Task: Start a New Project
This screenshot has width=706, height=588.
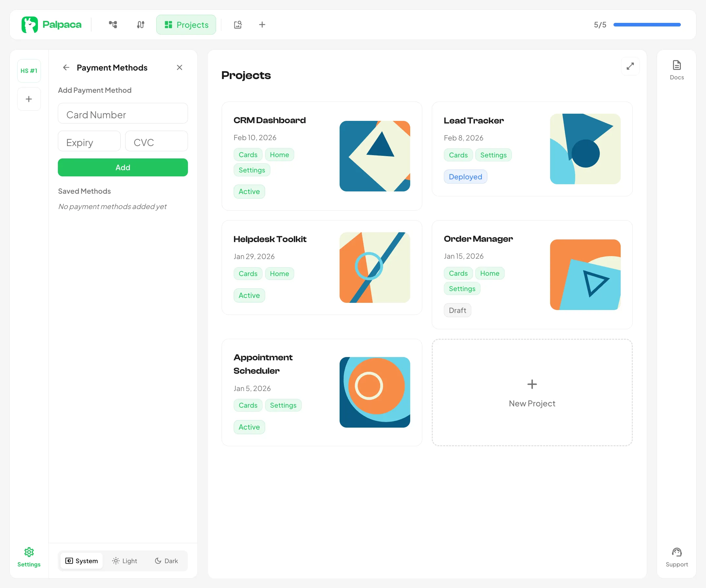Action: tap(531, 393)
